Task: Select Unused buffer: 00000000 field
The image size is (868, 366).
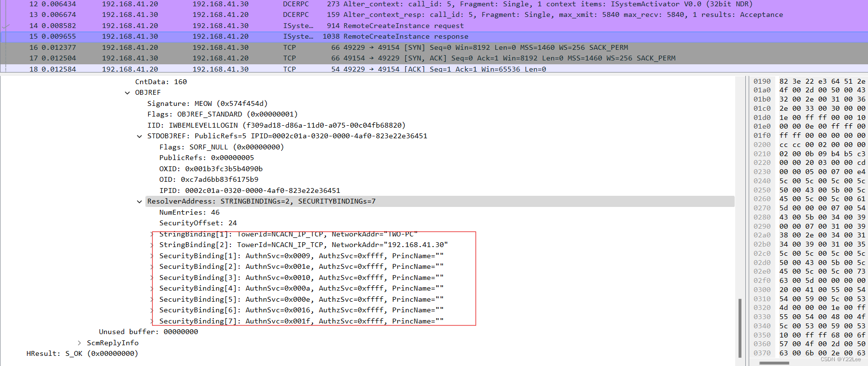Action: coord(148,332)
